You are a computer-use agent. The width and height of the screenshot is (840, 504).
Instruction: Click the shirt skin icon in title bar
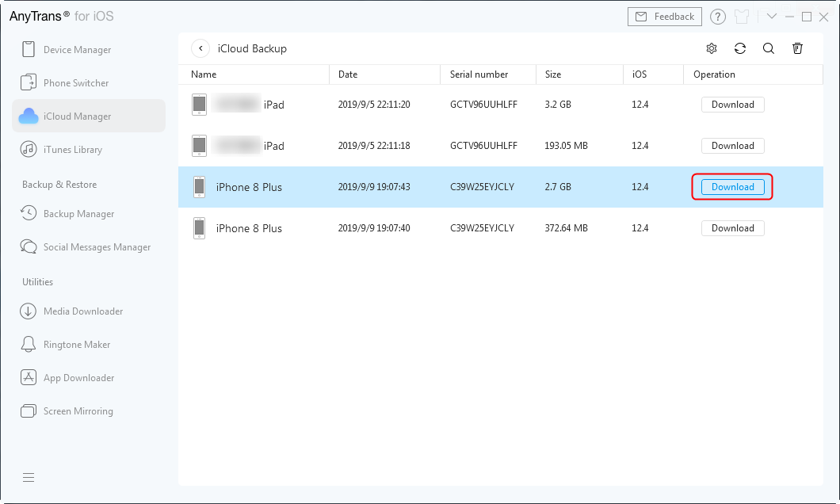tap(742, 17)
